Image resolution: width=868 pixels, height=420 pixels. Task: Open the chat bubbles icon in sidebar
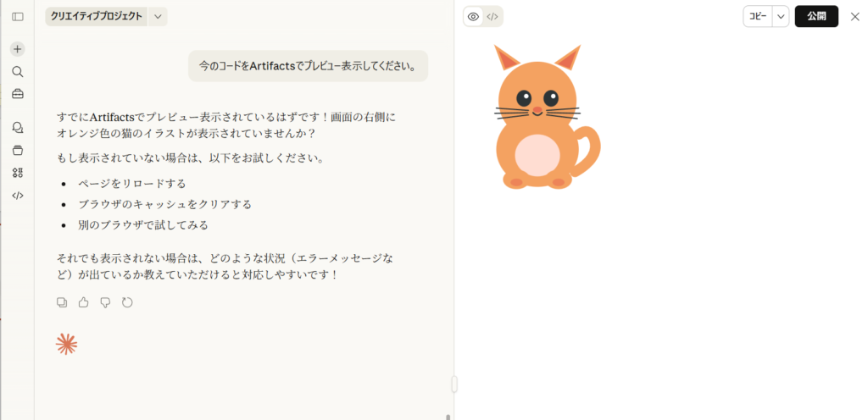click(18, 128)
